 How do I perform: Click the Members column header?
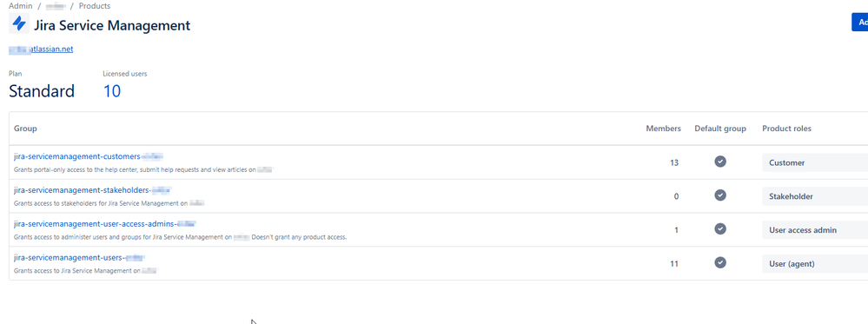pyautogui.click(x=663, y=129)
